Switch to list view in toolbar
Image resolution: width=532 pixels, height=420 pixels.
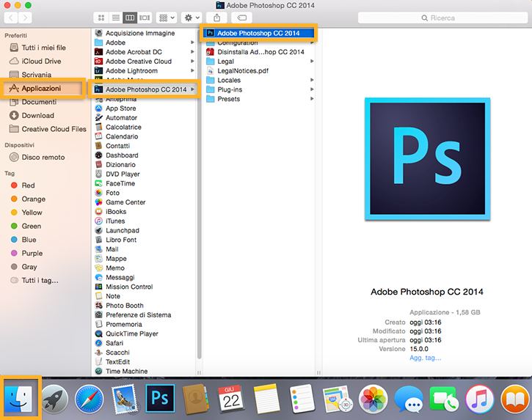116,18
